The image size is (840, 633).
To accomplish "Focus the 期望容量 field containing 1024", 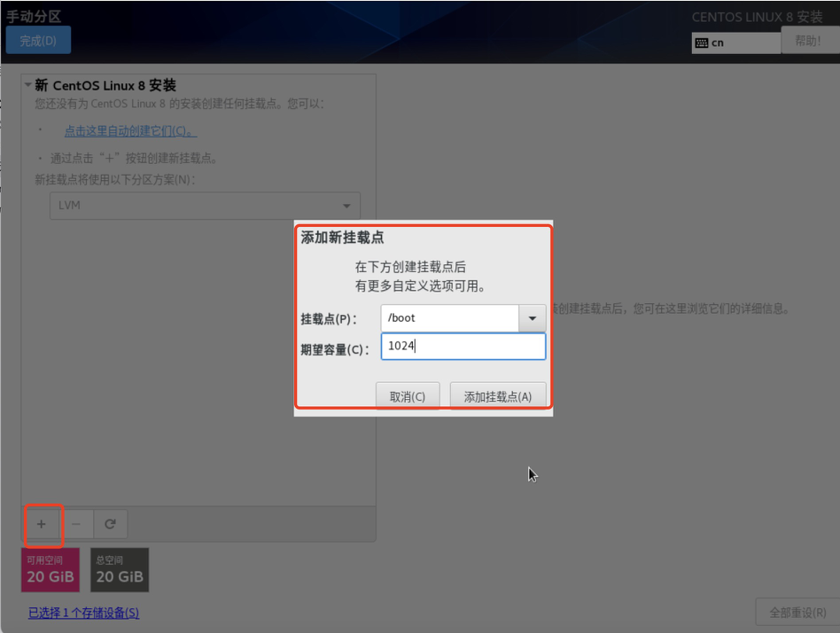I will point(463,347).
